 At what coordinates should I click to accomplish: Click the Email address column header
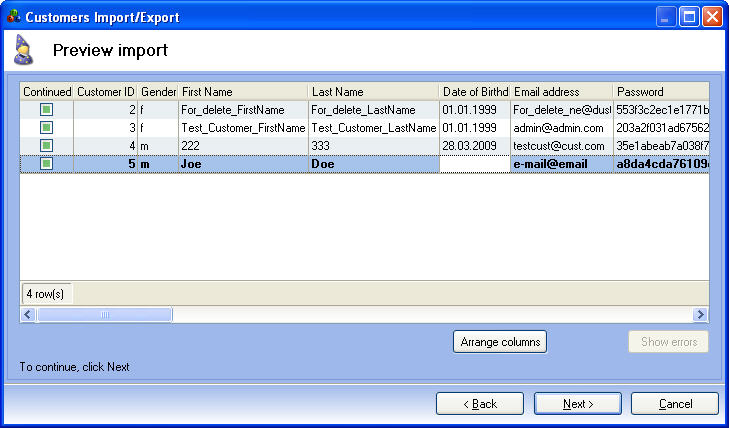click(560, 92)
